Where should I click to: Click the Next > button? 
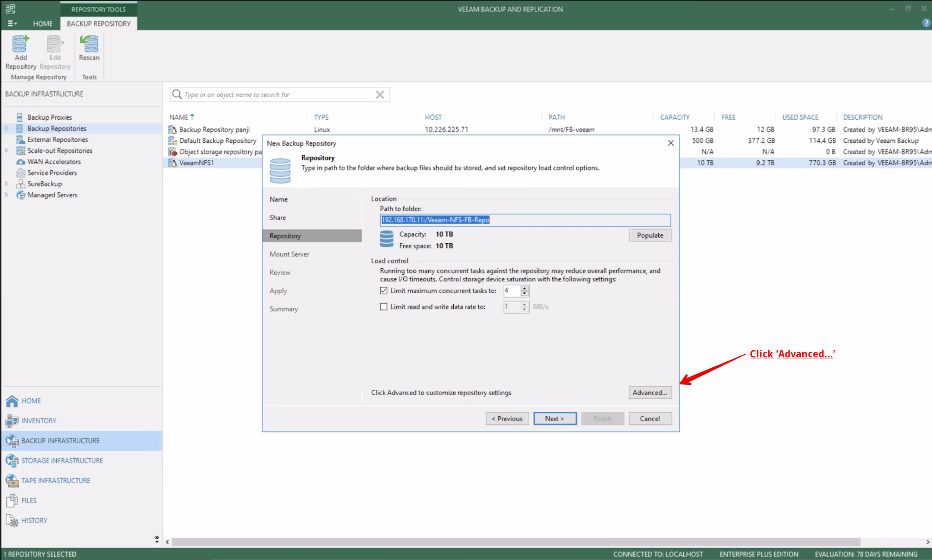click(x=554, y=419)
